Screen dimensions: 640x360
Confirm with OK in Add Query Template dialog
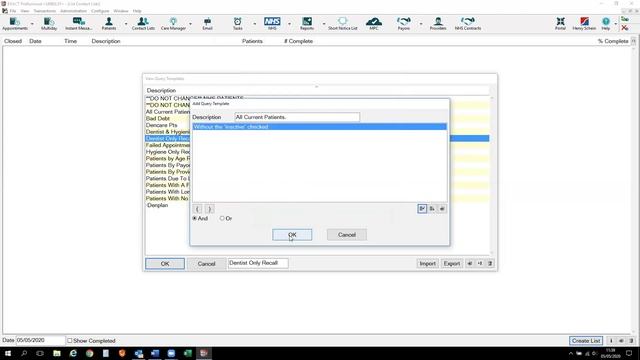pyautogui.click(x=292, y=235)
